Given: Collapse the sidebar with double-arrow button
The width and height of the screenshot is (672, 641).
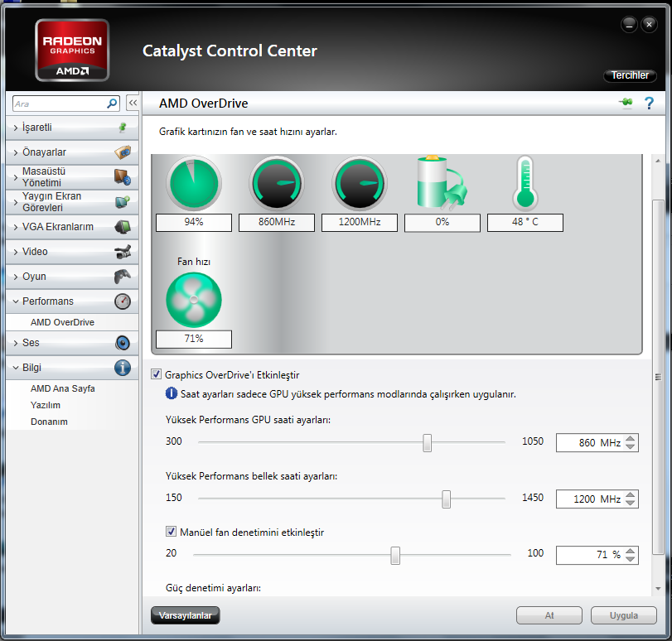Looking at the screenshot, I should [x=133, y=103].
